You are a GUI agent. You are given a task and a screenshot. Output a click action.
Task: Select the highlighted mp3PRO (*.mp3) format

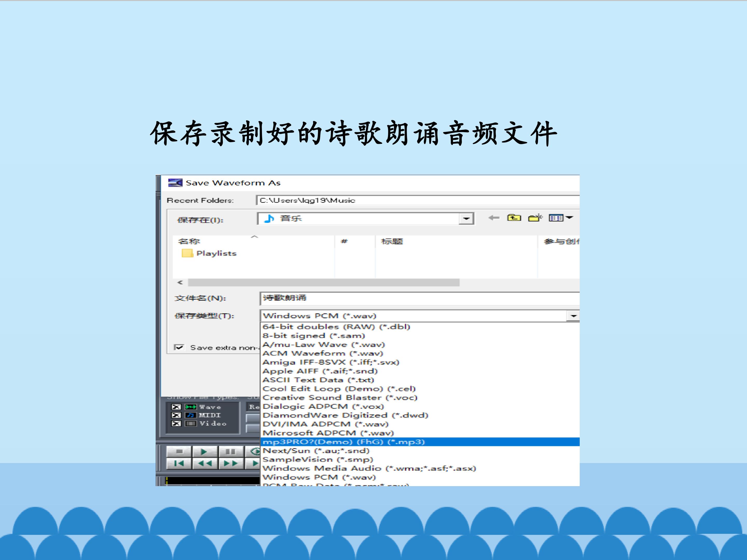pos(420,442)
